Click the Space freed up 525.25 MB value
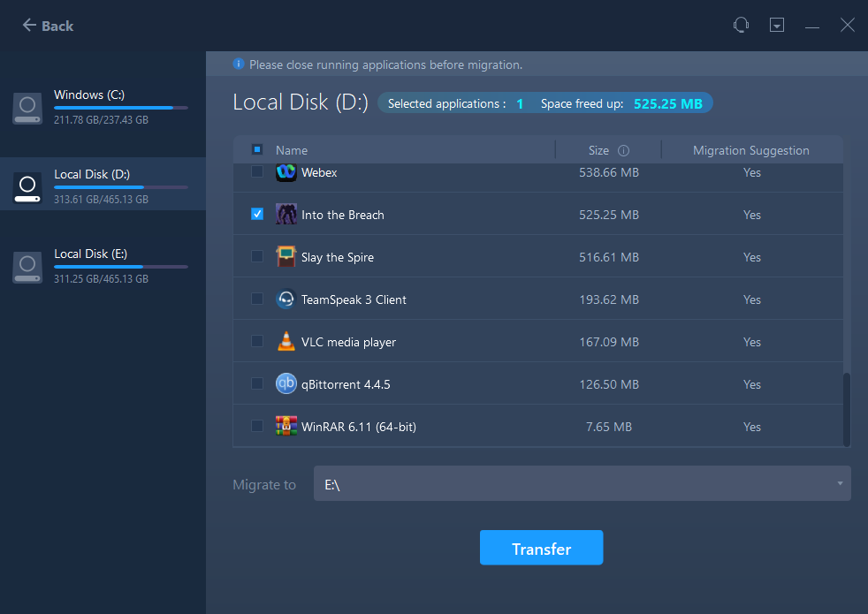Viewport: 868px width, 614px height. click(667, 103)
